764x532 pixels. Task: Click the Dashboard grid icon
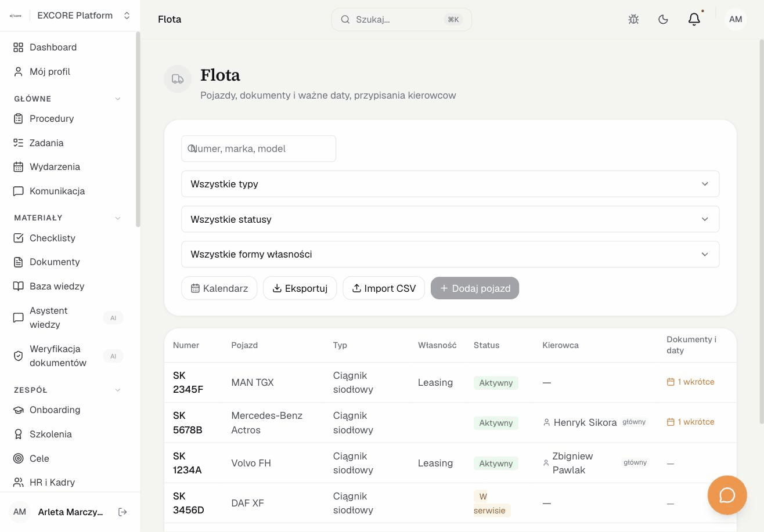pyautogui.click(x=19, y=47)
